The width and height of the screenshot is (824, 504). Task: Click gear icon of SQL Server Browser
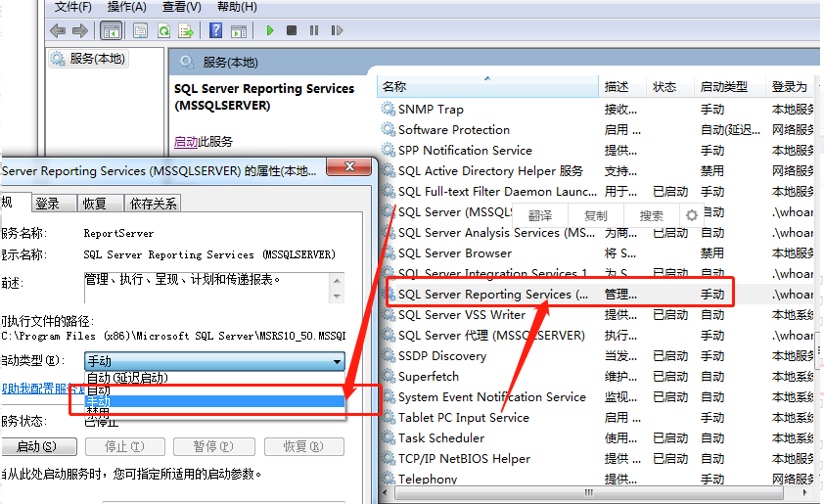tap(389, 252)
